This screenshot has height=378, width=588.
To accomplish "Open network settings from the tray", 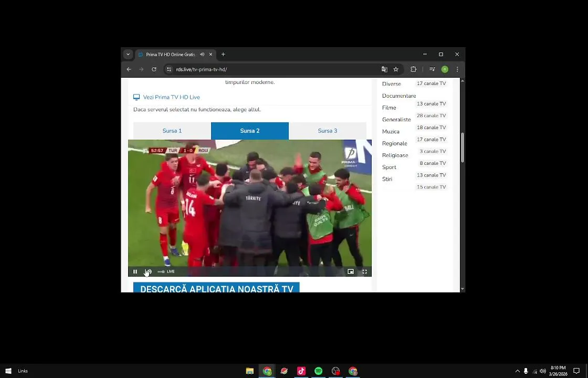I will tap(535, 371).
